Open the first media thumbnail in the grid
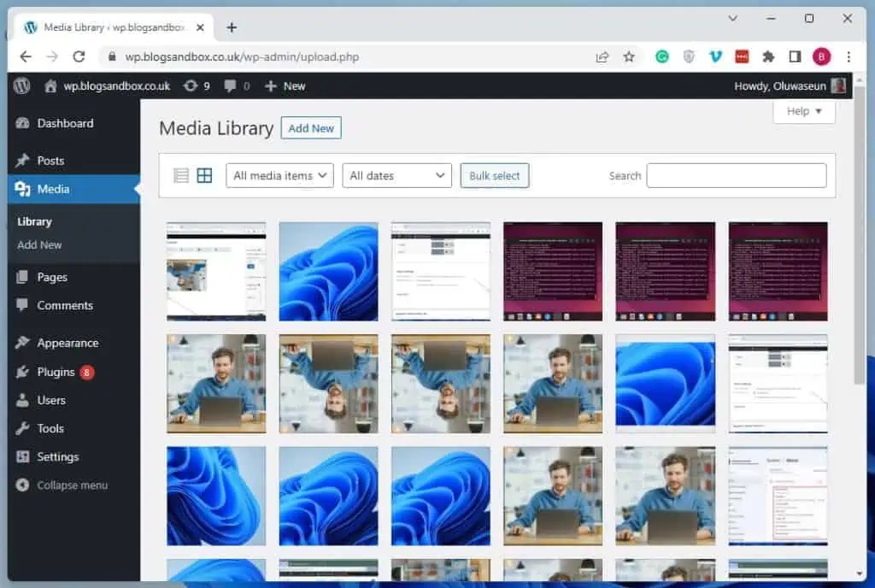 [x=216, y=271]
